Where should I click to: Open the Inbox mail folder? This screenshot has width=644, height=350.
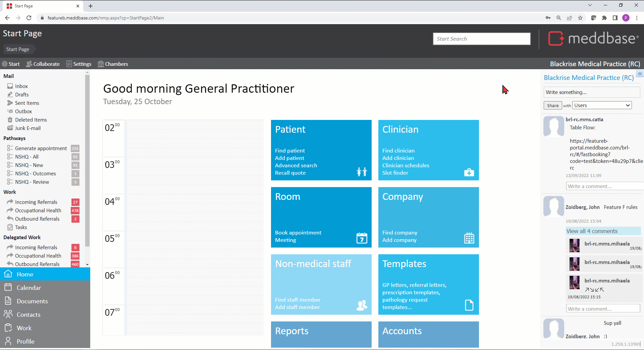click(x=21, y=86)
